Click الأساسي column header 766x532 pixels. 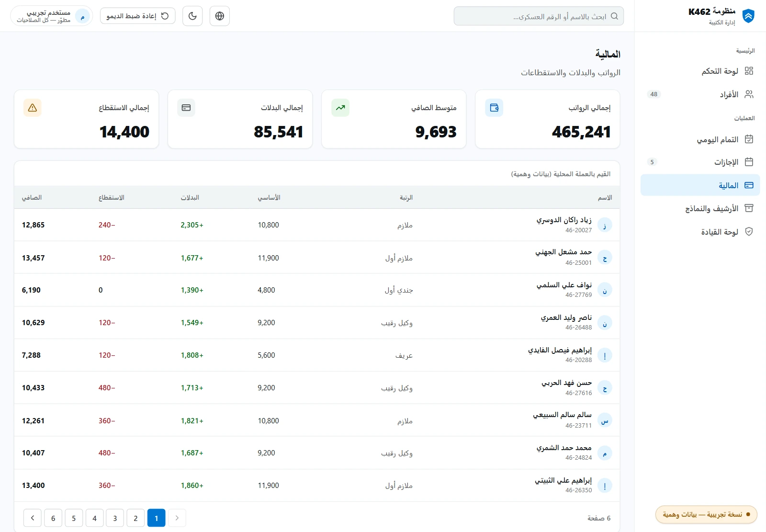[x=269, y=197]
